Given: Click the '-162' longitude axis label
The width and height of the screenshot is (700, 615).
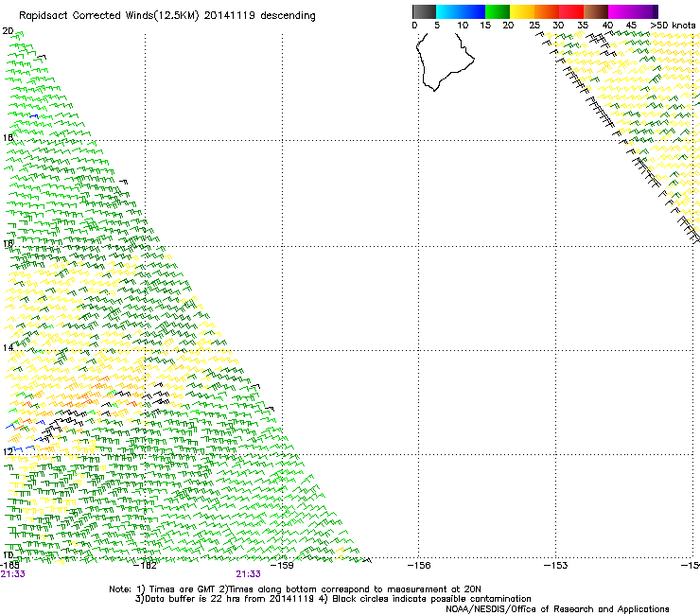Looking at the screenshot, I should [x=145, y=566].
